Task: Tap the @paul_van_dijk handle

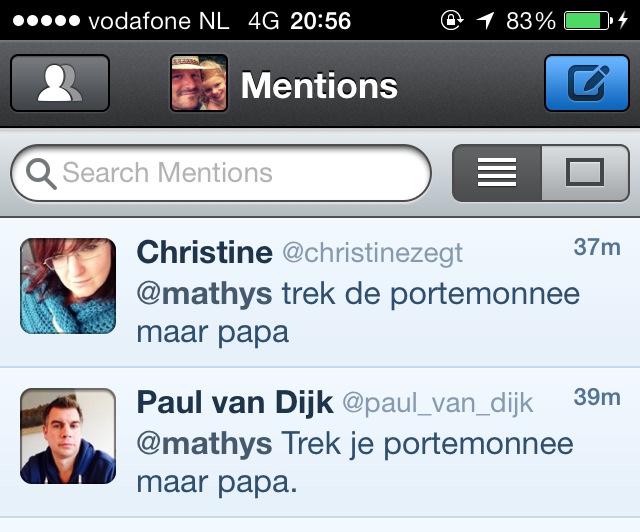Action: pyautogui.click(x=438, y=404)
